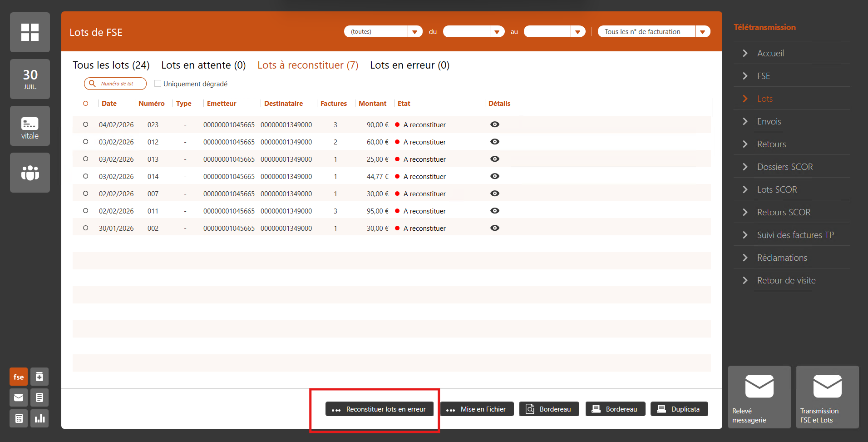
Task: Select radio for lot 014
Action: [x=85, y=176]
